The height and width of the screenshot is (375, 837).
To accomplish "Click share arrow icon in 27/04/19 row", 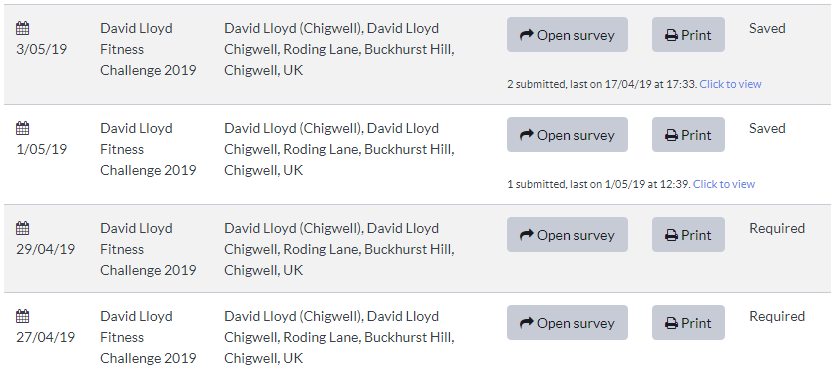I will [x=526, y=323].
